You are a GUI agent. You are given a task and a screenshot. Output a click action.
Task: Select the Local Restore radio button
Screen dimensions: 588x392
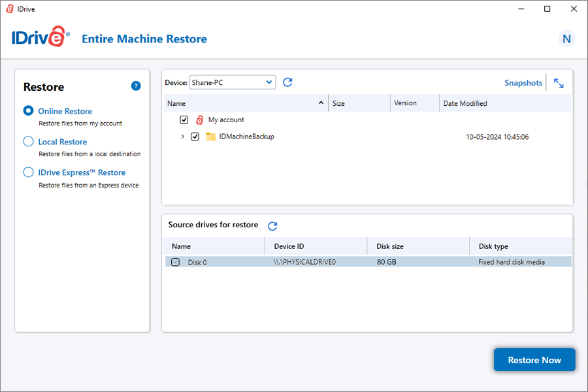29,141
